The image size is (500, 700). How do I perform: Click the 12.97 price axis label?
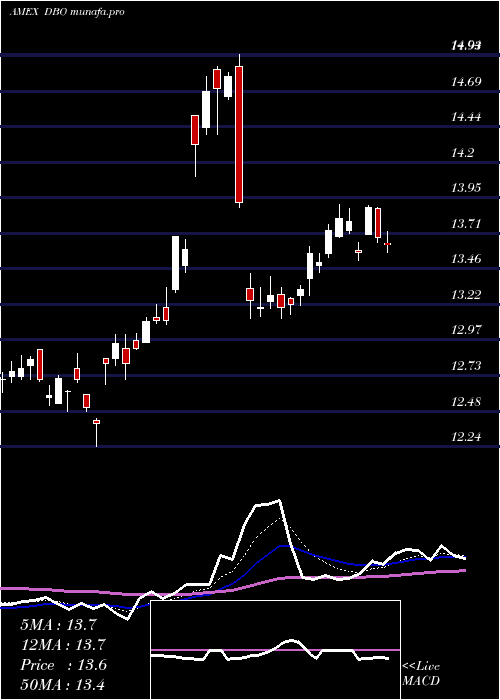(x=466, y=330)
